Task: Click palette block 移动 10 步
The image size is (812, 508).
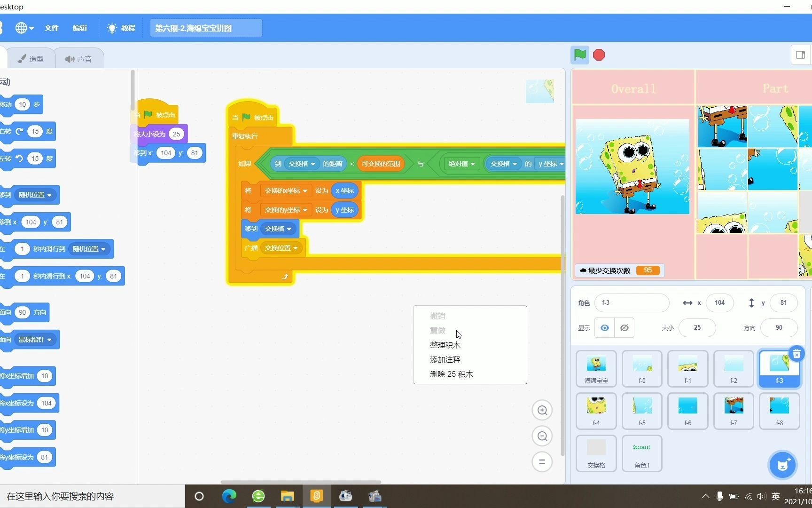Action: tap(22, 104)
